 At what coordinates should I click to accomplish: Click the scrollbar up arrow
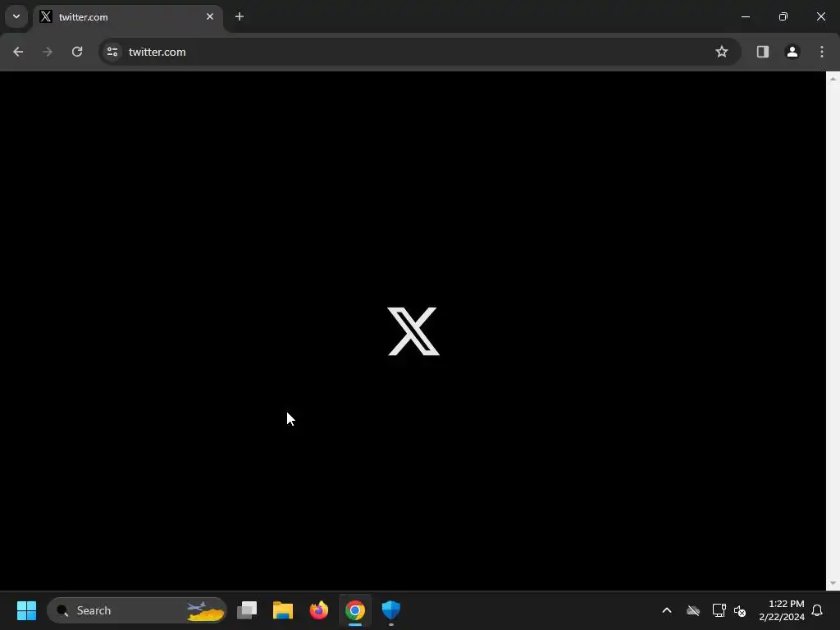tap(833, 79)
